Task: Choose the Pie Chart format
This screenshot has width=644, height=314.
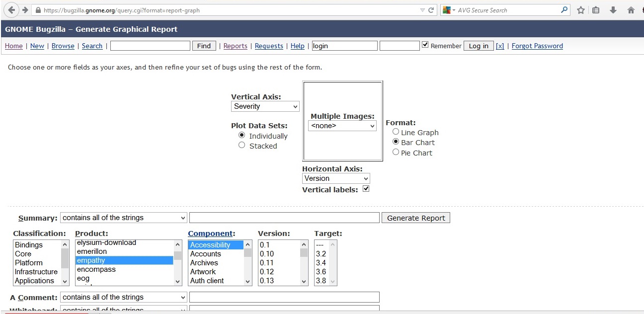Action: click(x=396, y=153)
